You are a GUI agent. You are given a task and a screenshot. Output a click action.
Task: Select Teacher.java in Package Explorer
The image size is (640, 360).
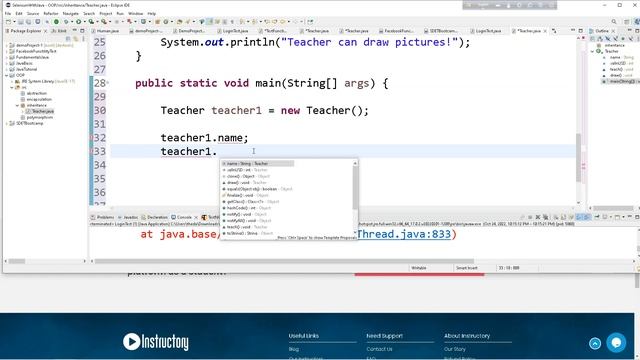[40, 111]
